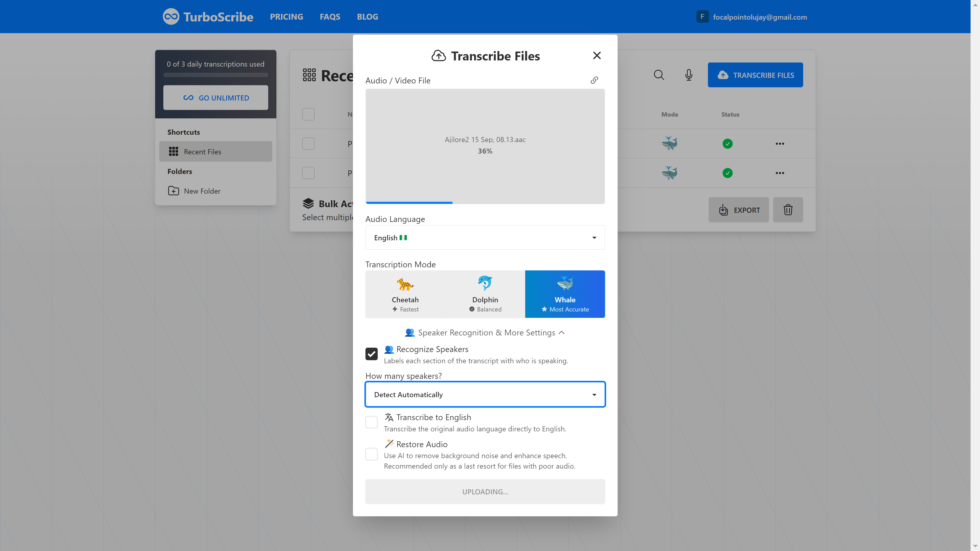
Task: Click the EXPORT button
Action: tap(738, 209)
